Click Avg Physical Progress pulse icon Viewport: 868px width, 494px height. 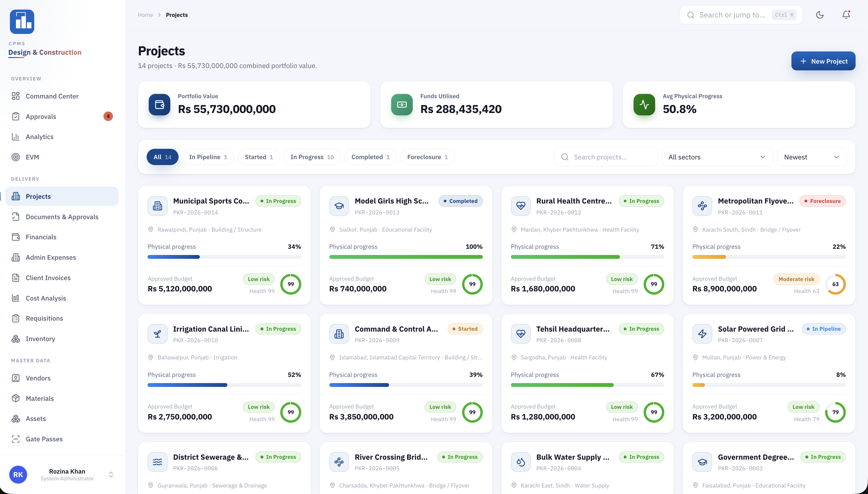pyautogui.click(x=644, y=104)
